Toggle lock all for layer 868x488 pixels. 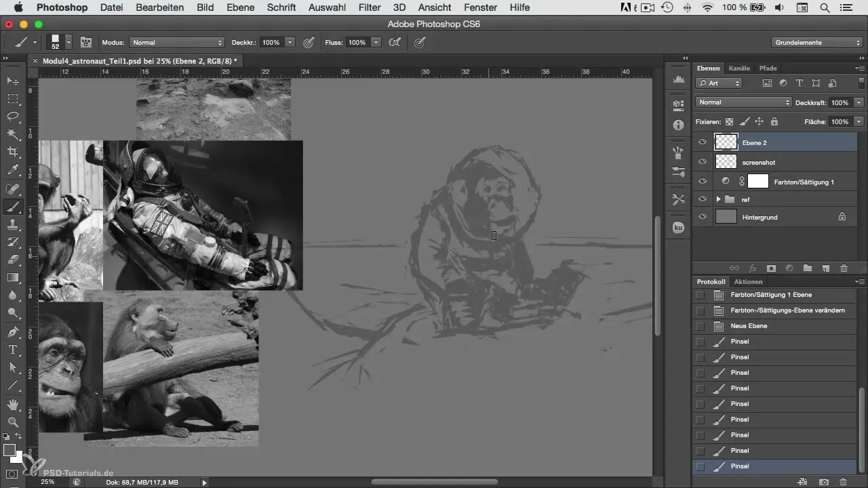click(774, 122)
